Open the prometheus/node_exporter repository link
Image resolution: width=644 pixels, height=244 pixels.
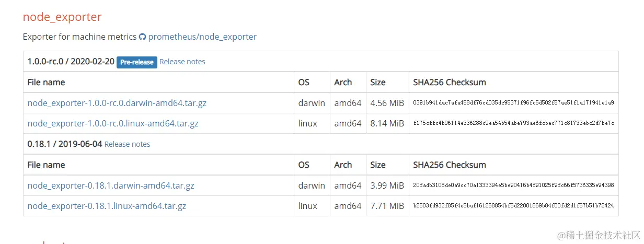coord(202,37)
